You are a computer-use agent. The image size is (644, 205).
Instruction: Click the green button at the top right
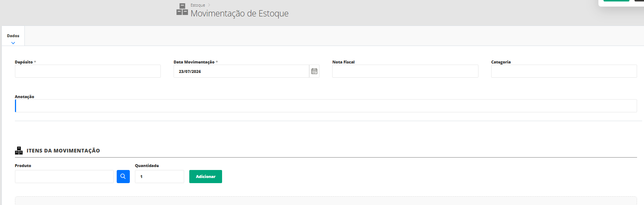point(616,1)
